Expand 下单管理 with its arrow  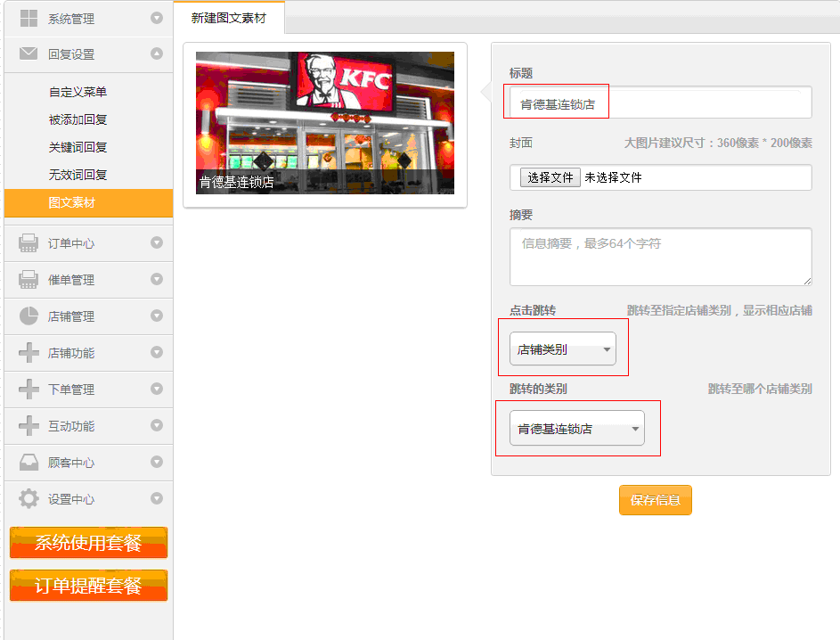tap(157, 389)
